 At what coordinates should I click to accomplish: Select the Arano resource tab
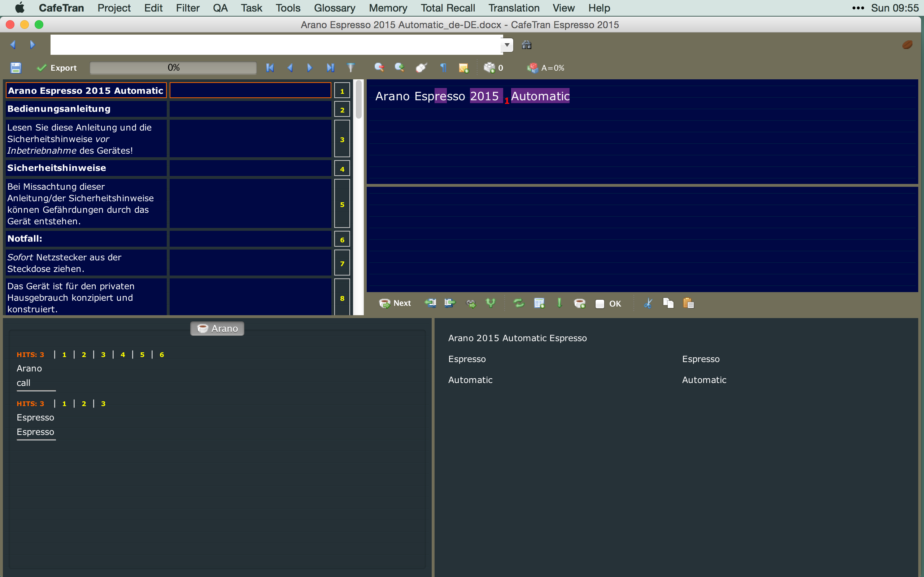coord(217,329)
